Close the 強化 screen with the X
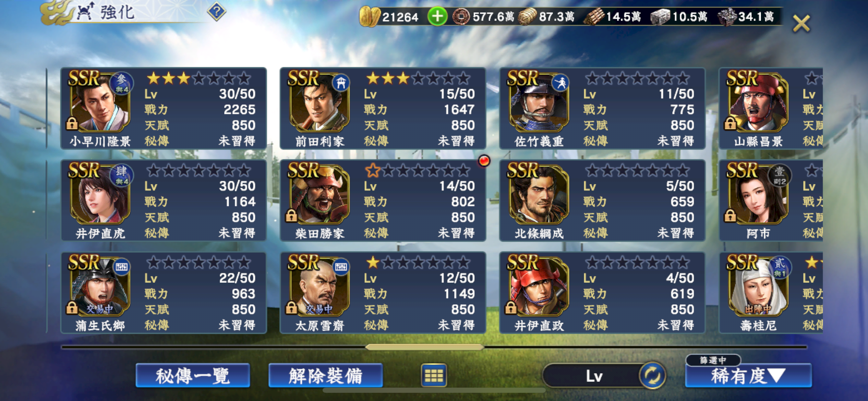The height and width of the screenshot is (401, 868). (801, 24)
